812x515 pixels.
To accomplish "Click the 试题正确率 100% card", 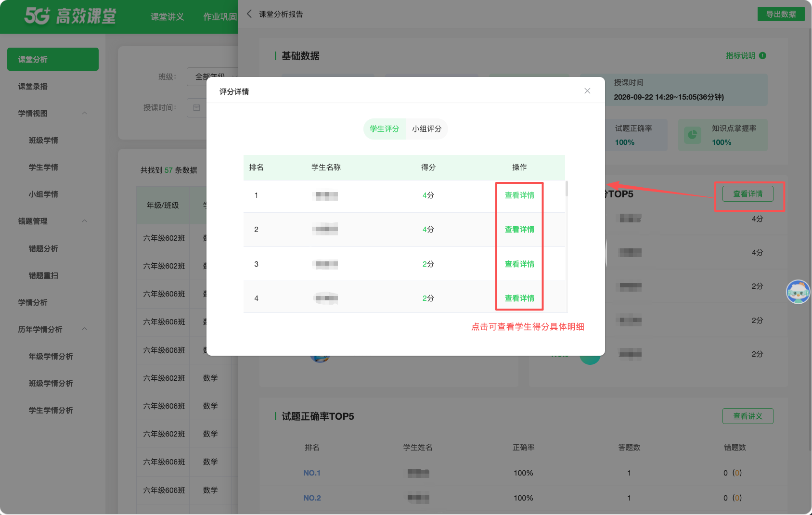I will 635,135.
